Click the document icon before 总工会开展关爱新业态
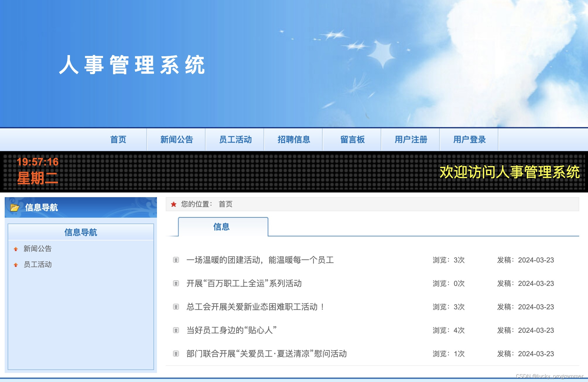588x382 pixels. click(176, 307)
